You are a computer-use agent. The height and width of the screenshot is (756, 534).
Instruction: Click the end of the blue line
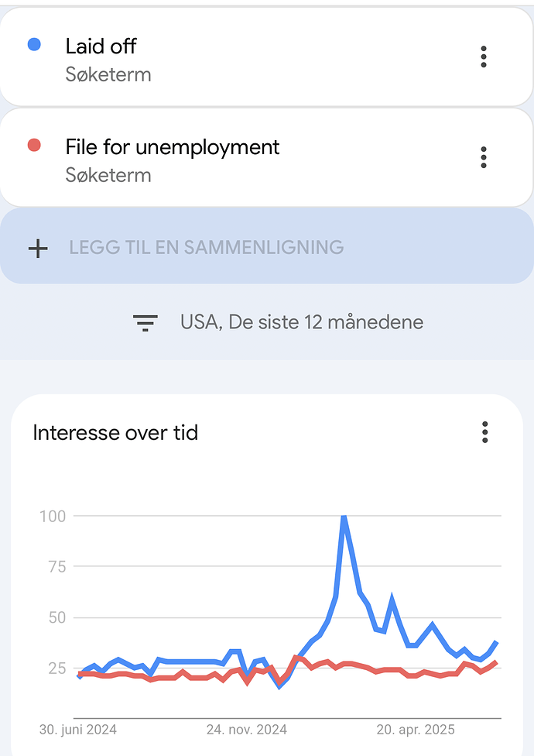[x=496, y=643]
